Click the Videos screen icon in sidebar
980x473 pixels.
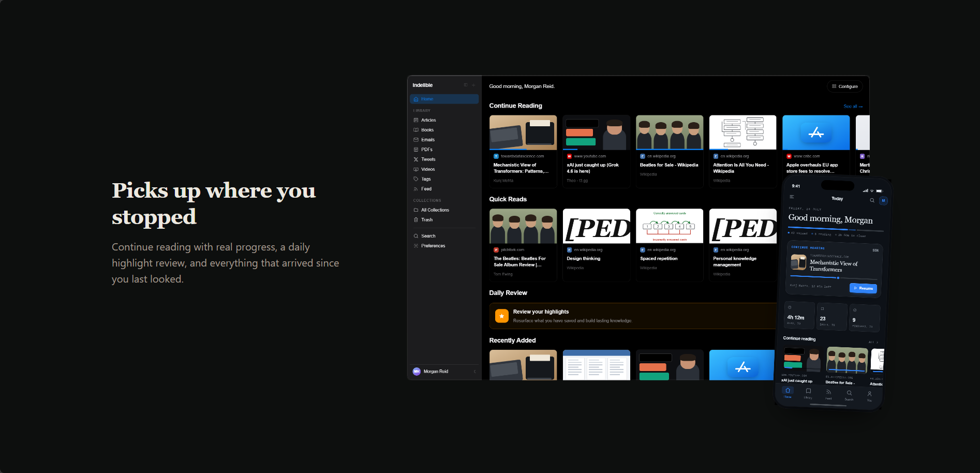click(x=416, y=169)
